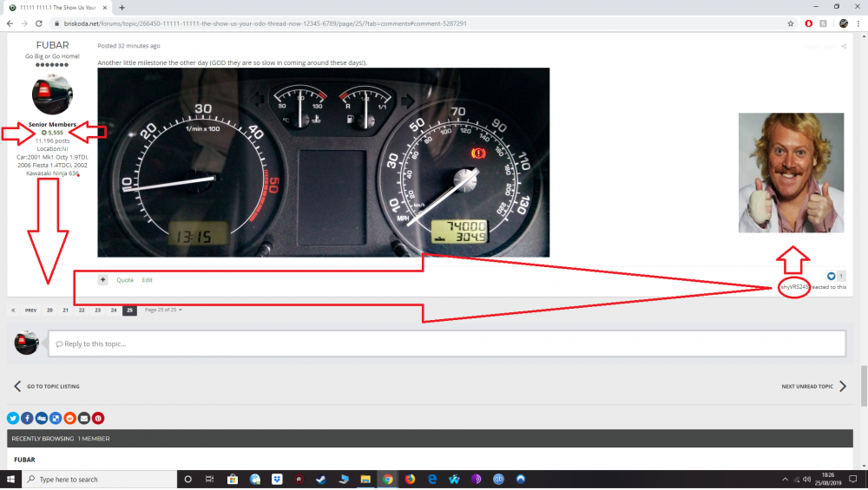Share the topic on Delicious
The image size is (868, 490).
(x=56, y=419)
